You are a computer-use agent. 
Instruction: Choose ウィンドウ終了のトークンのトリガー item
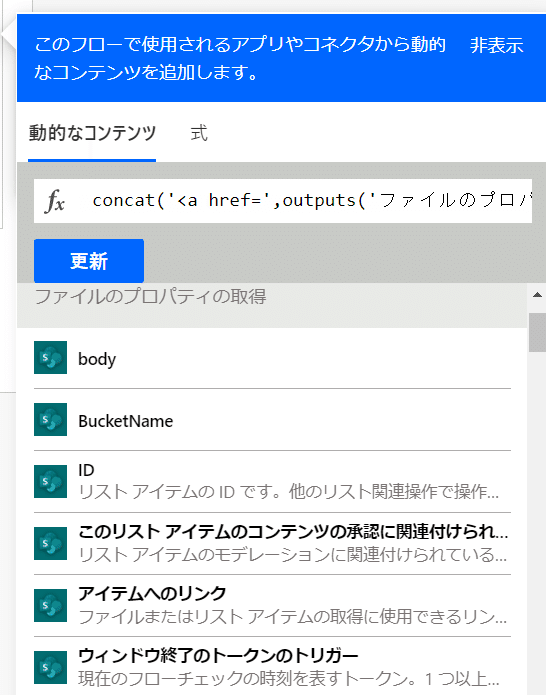[273, 668]
